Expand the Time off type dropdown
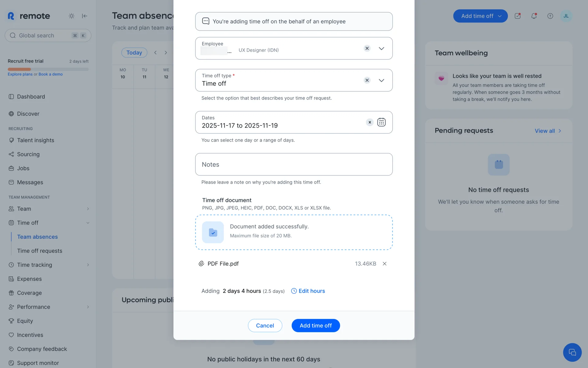 [x=381, y=80]
